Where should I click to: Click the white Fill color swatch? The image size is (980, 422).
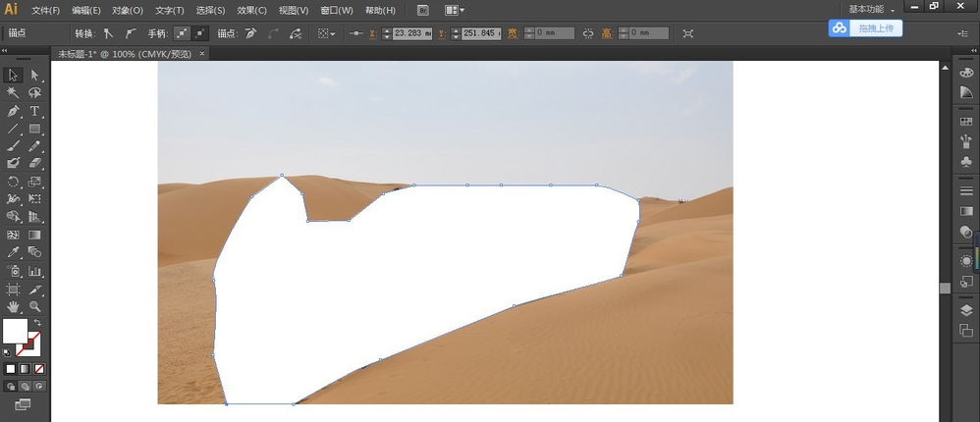click(x=15, y=331)
